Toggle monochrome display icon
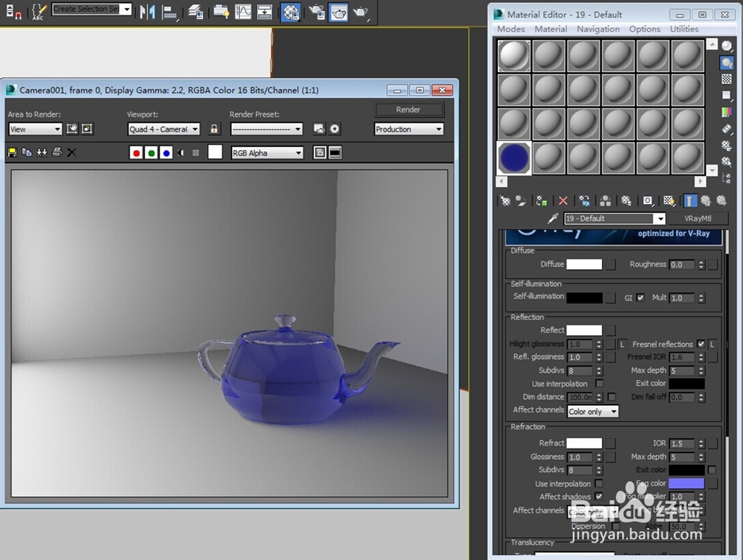The width and height of the screenshot is (743, 560). click(x=195, y=152)
